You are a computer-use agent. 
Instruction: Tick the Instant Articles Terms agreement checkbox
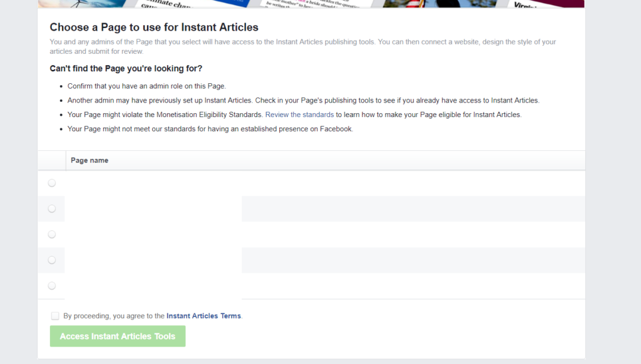pos(55,316)
